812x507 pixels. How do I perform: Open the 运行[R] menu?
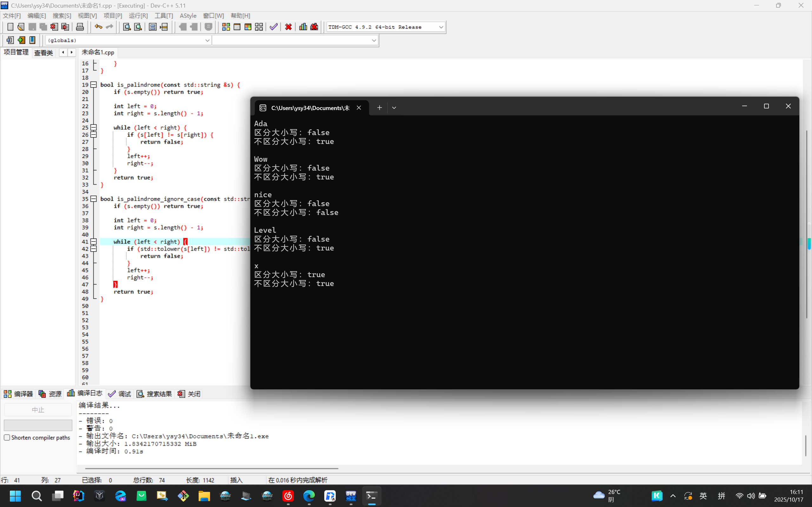pos(138,16)
